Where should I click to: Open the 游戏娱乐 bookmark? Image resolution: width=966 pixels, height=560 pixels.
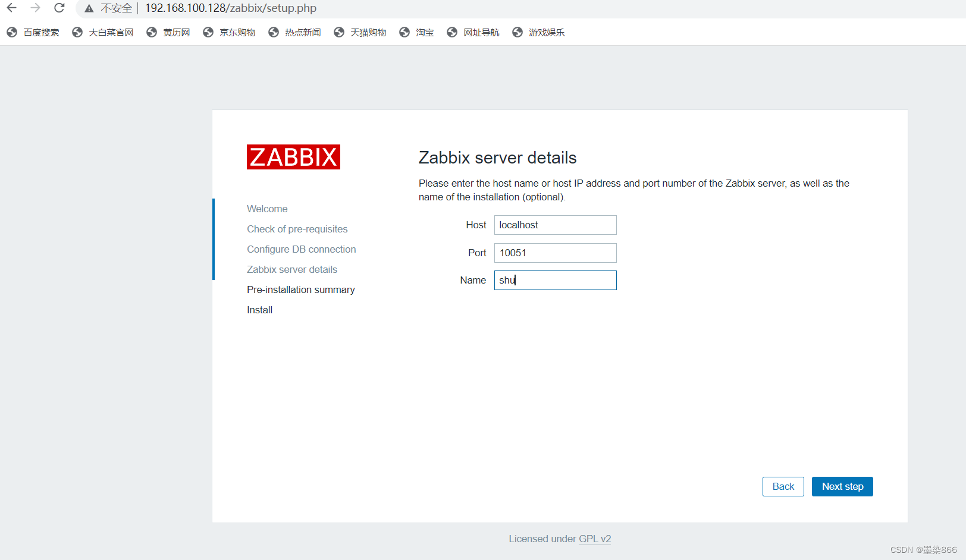coord(538,32)
